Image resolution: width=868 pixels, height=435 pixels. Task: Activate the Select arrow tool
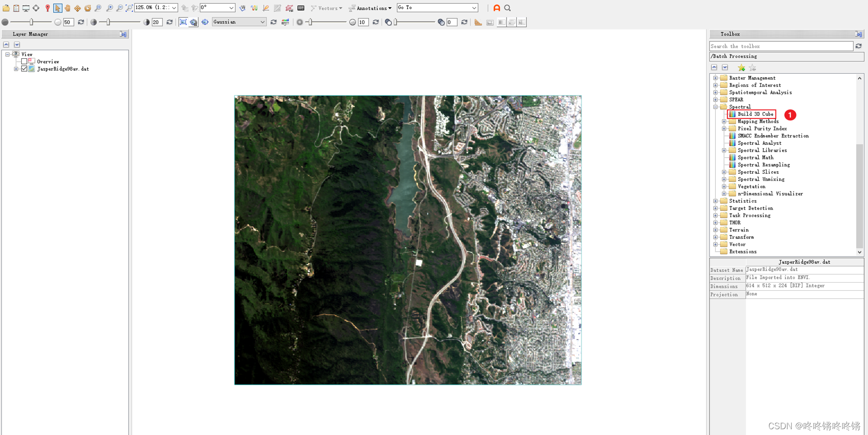coord(57,8)
